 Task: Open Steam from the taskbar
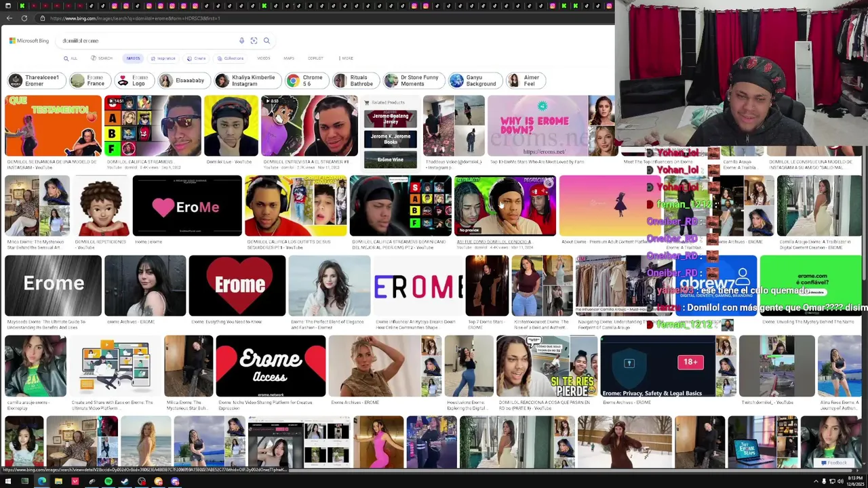pyautogui.click(x=125, y=482)
